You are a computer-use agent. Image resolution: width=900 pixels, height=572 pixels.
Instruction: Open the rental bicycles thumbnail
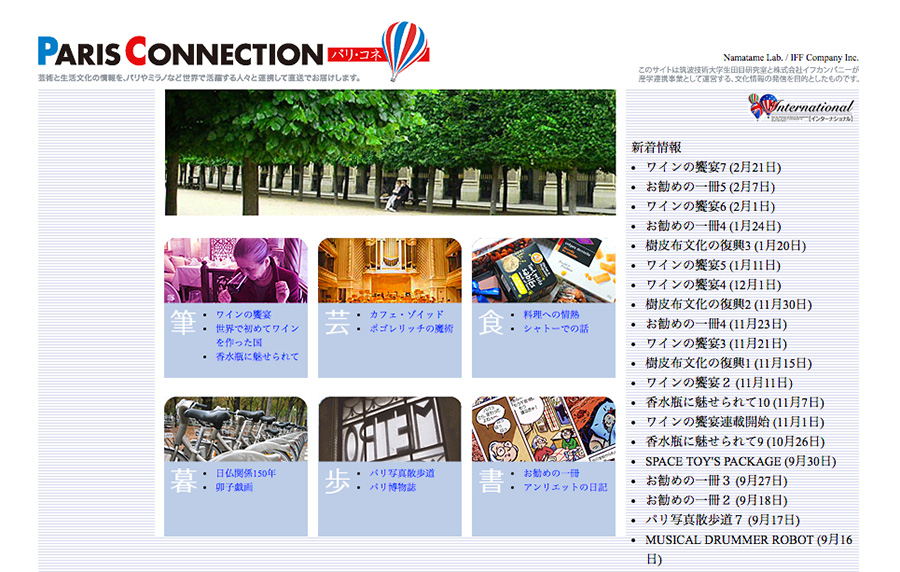[236, 429]
